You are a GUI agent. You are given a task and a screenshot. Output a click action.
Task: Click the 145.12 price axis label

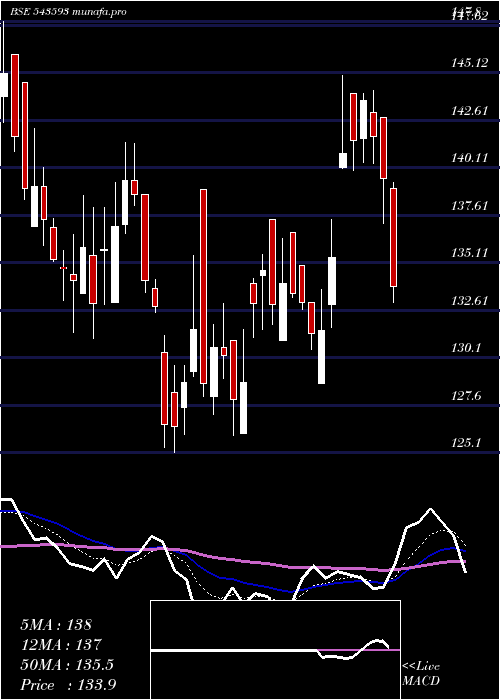click(x=470, y=63)
